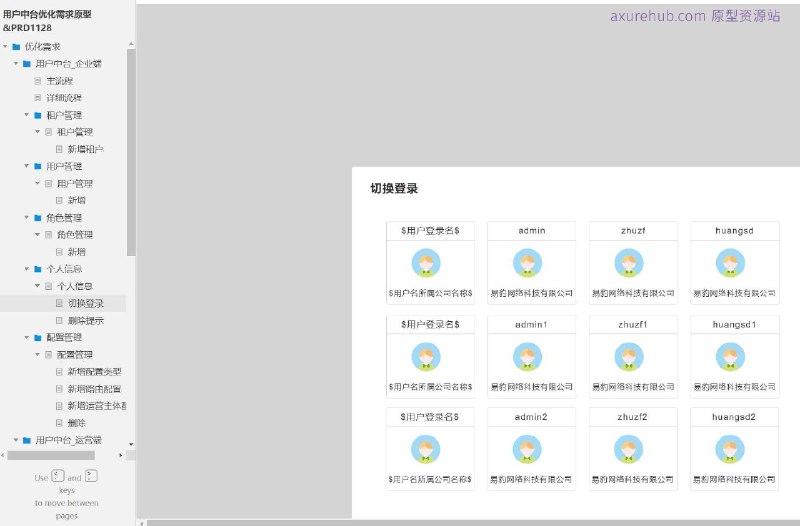Click the 切换登录 dialog heading
The image size is (800, 526).
point(394,188)
